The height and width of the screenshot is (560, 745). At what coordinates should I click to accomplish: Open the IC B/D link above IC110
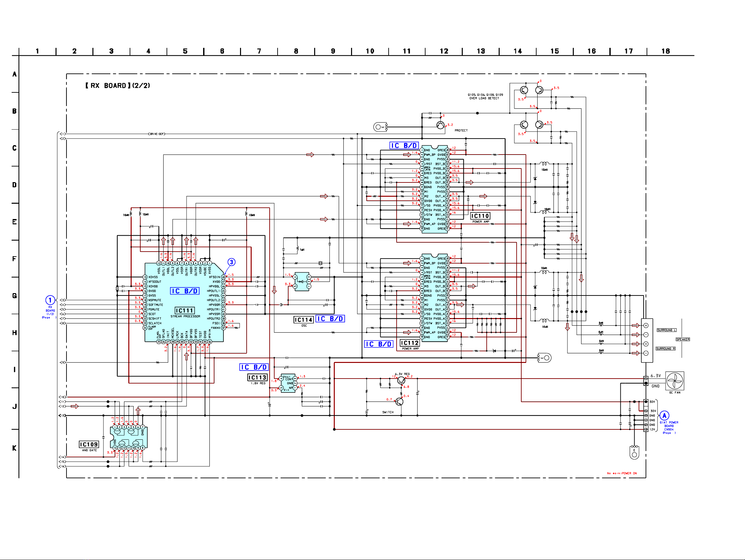click(404, 146)
